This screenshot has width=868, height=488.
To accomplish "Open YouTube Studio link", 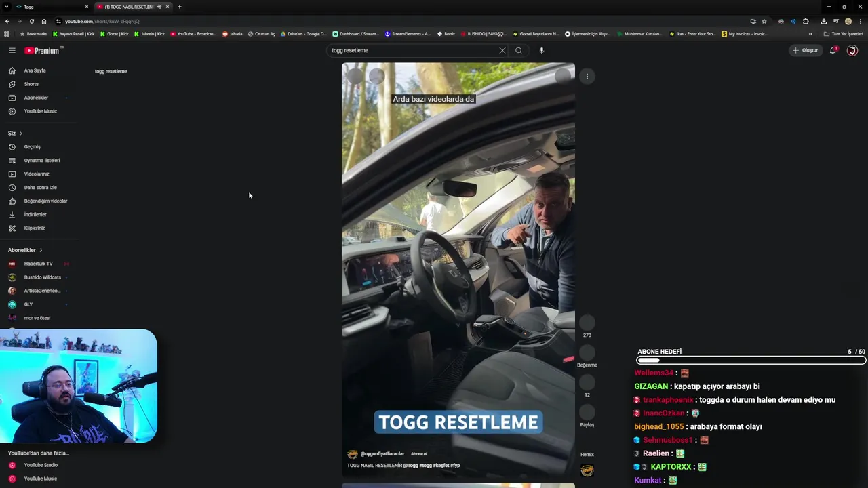I will pos(41,465).
